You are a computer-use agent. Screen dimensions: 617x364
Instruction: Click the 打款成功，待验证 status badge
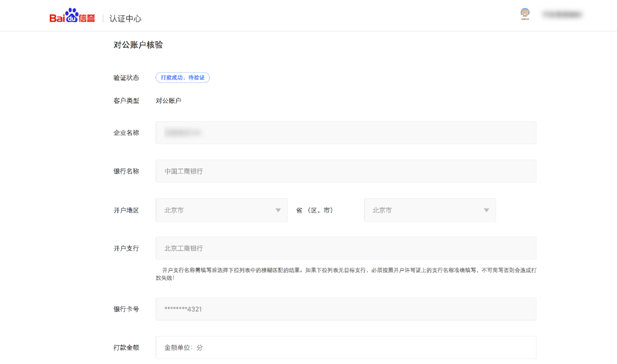tap(183, 78)
